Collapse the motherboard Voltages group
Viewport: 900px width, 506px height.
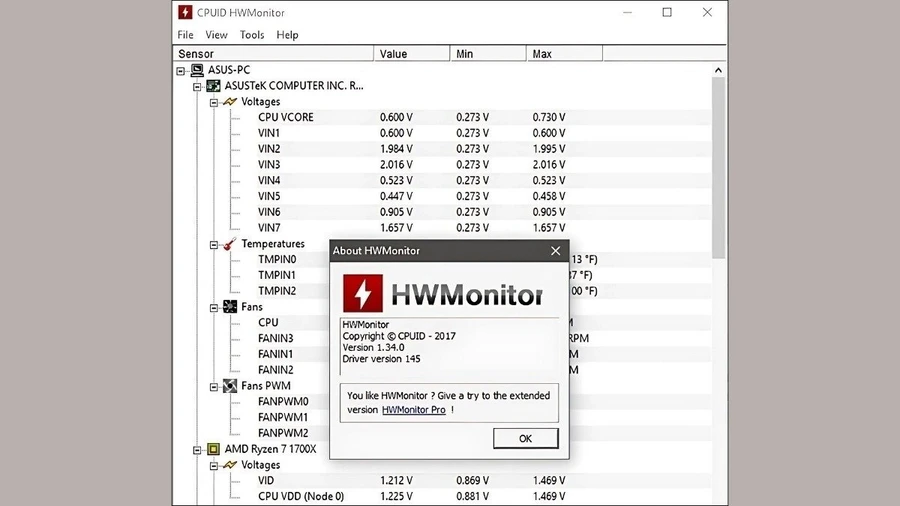point(214,103)
